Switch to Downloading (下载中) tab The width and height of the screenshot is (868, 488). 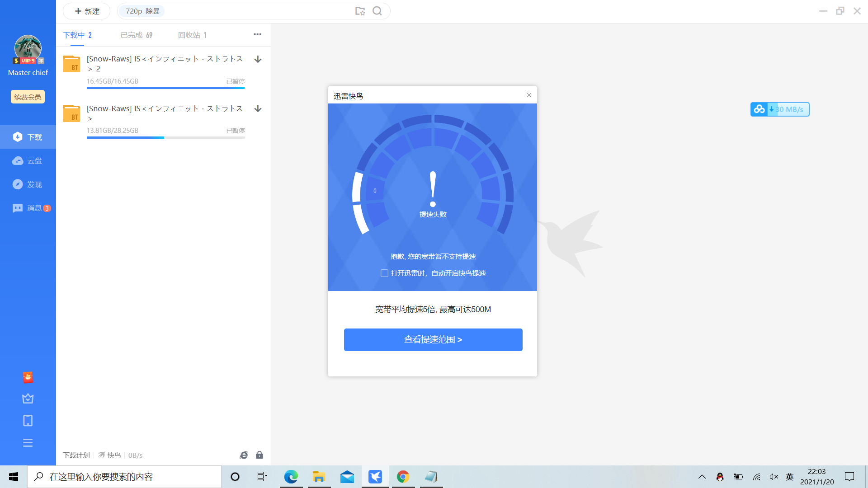point(77,35)
